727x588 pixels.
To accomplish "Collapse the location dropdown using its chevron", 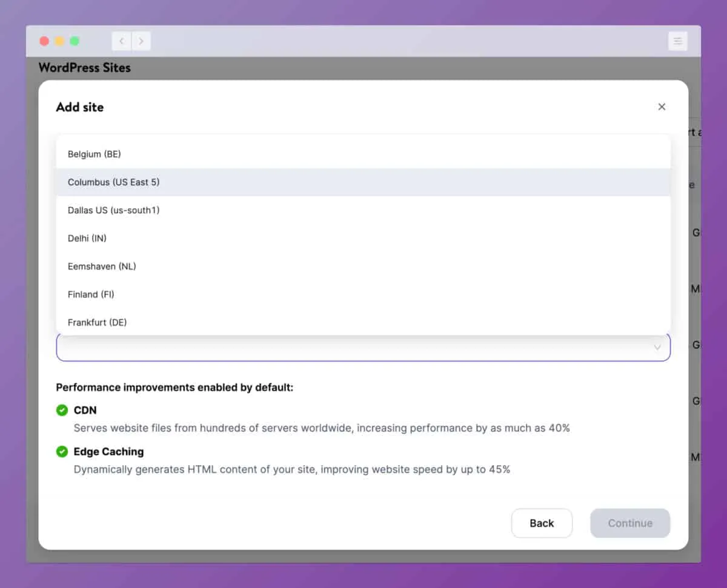I will 657,348.
